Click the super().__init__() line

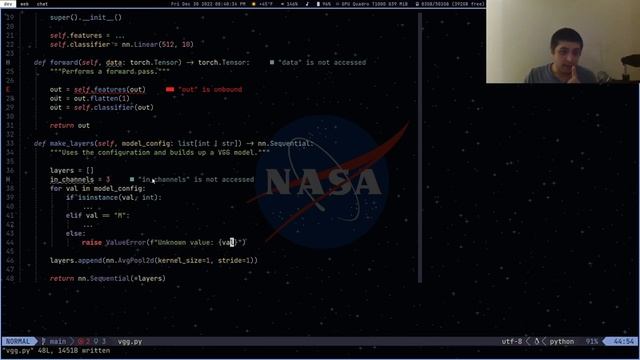tap(86, 18)
